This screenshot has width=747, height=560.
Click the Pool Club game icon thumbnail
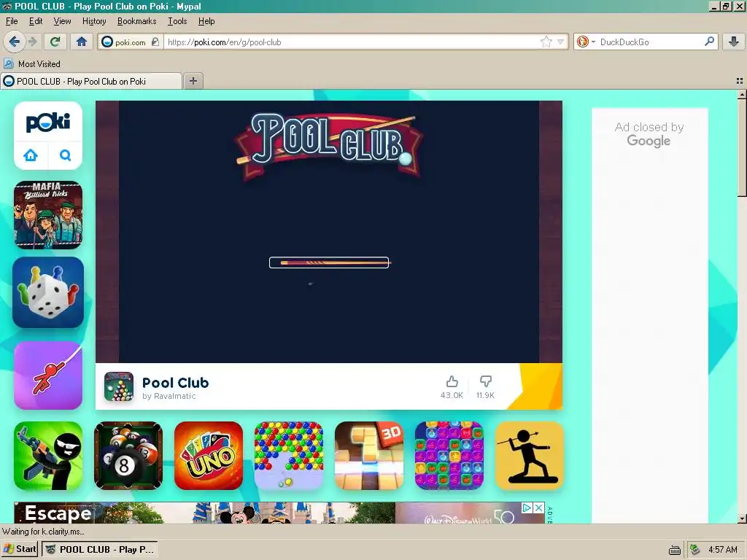click(x=119, y=386)
